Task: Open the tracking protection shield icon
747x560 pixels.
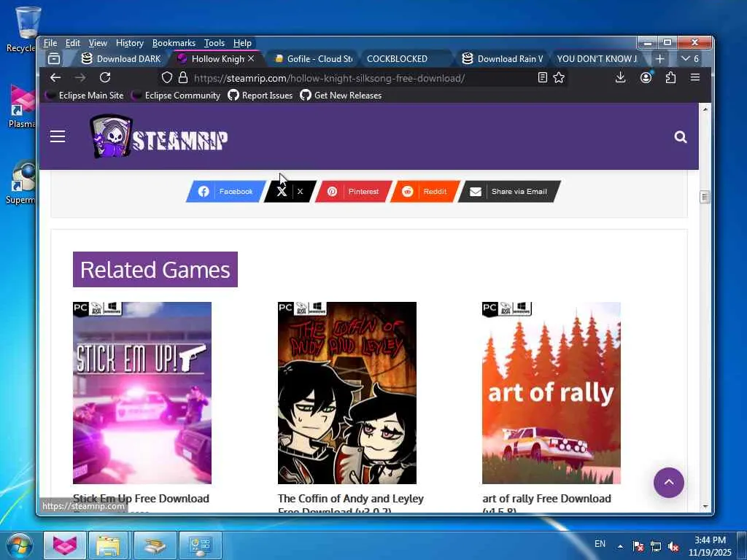Action: pos(167,77)
